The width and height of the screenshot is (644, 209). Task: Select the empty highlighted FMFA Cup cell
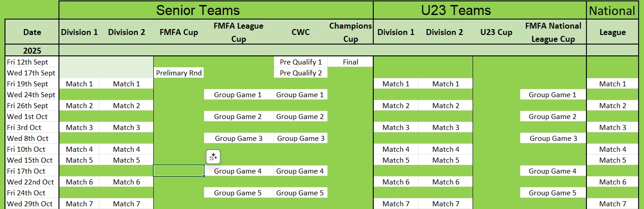[x=179, y=171]
